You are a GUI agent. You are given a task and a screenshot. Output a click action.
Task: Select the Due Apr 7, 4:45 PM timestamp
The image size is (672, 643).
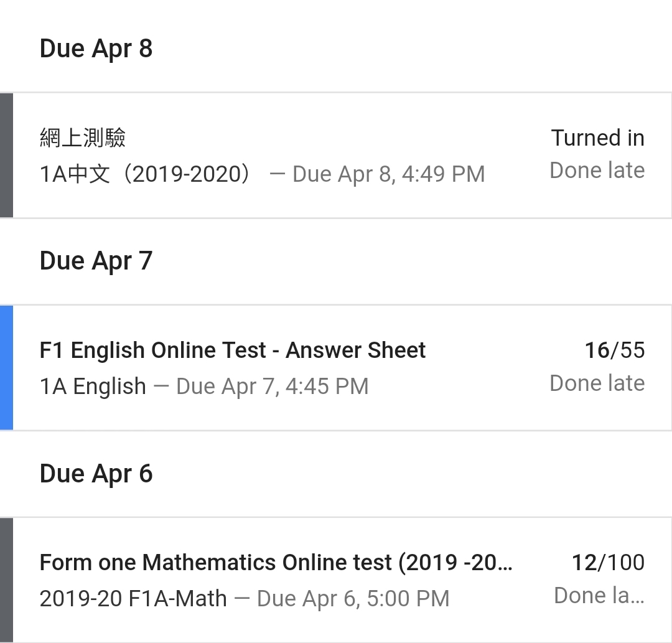tap(273, 387)
